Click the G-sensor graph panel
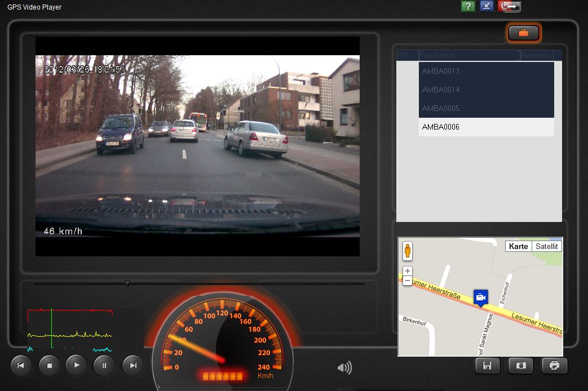This screenshot has height=391, width=588. (x=85, y=330)
